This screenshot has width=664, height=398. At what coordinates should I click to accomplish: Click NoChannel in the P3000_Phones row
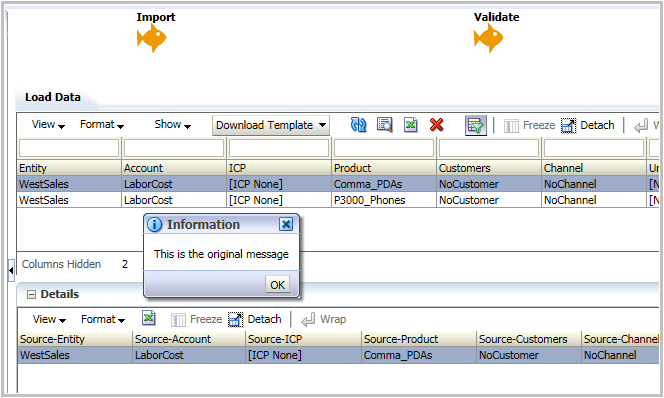tap(594, 200)
